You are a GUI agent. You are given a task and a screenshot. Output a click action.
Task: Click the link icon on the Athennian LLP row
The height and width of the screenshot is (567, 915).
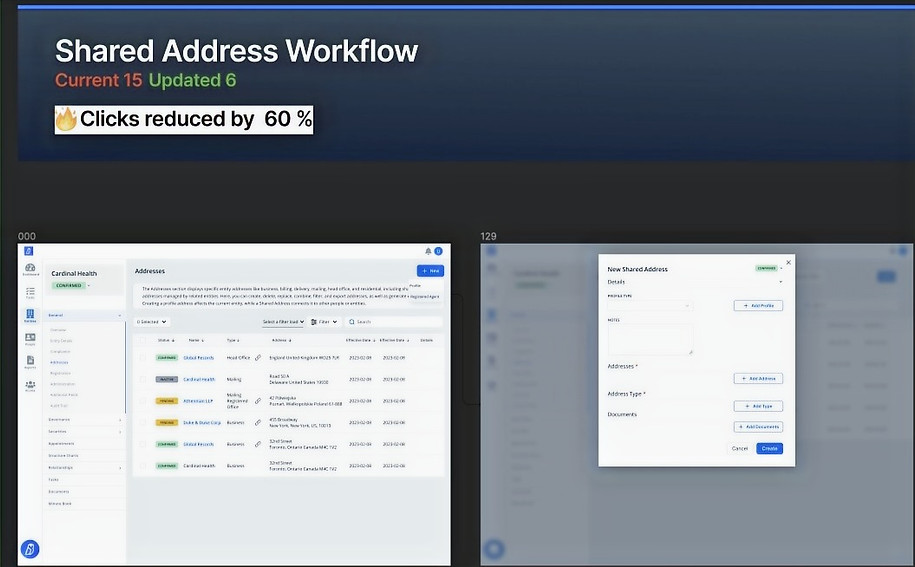pos(258,401)
